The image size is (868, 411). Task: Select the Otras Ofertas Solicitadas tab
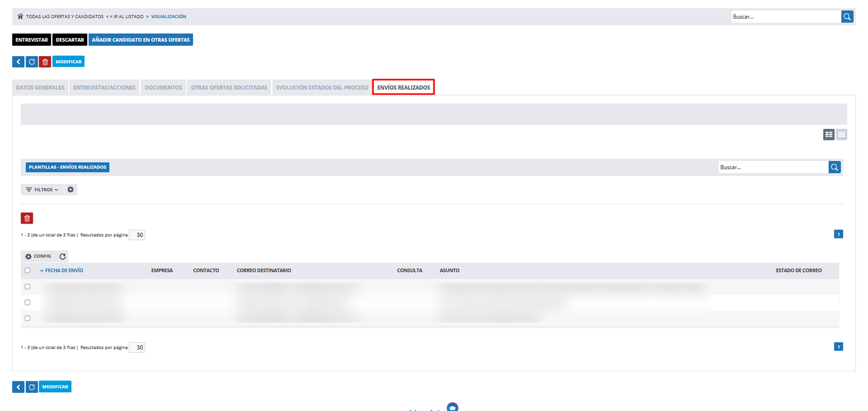pos(229,87)
